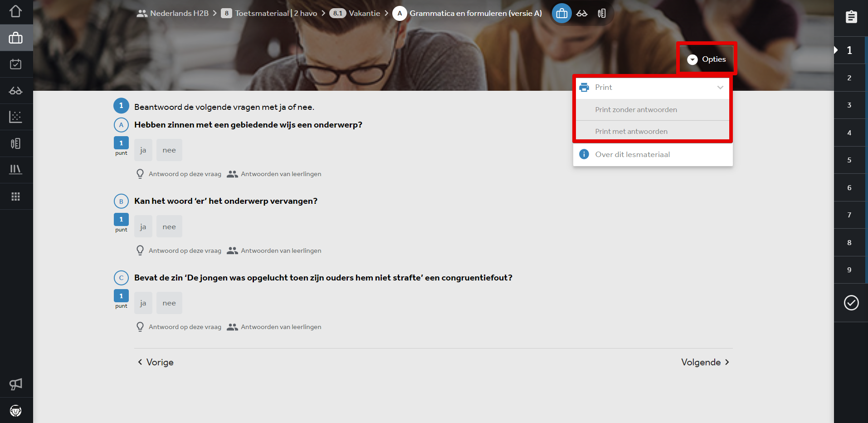The height and width of the screenshot is (423, 868).
Task: Click the circled letter B question marker
Action: 121,201
